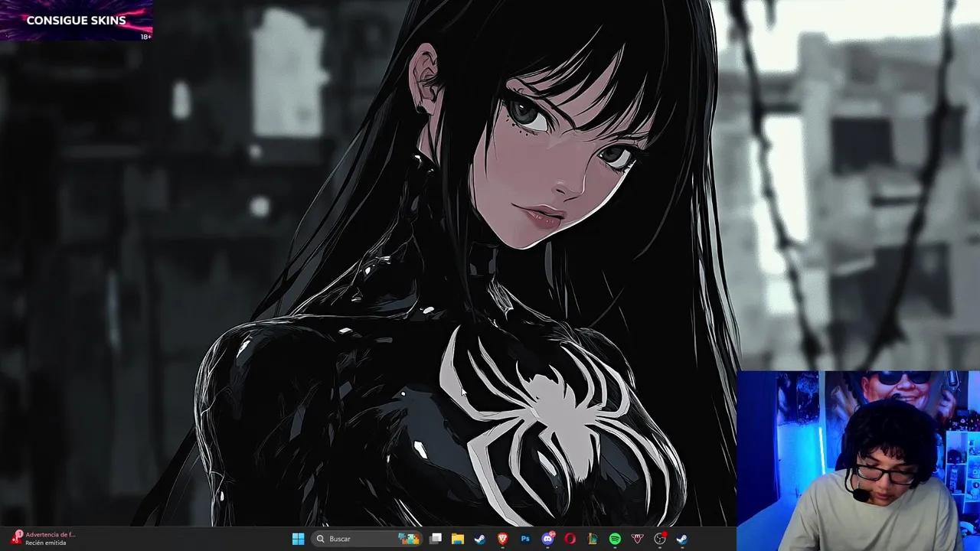
Task: Open the last Steam icon in taskbar
Action: (681, 539)
